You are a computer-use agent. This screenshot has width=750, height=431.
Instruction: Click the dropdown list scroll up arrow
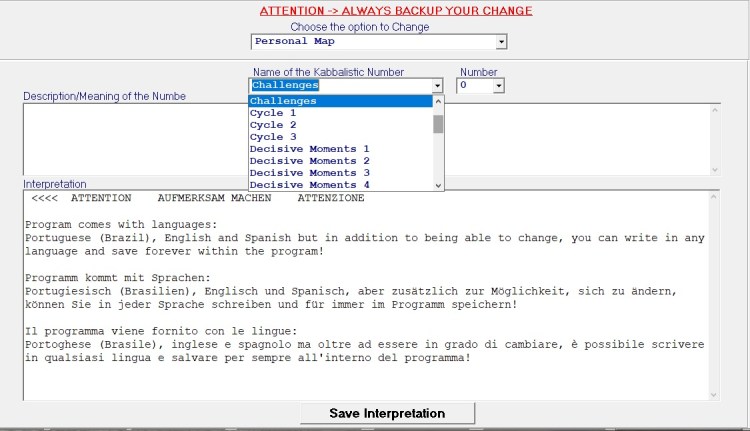[438, 101]
